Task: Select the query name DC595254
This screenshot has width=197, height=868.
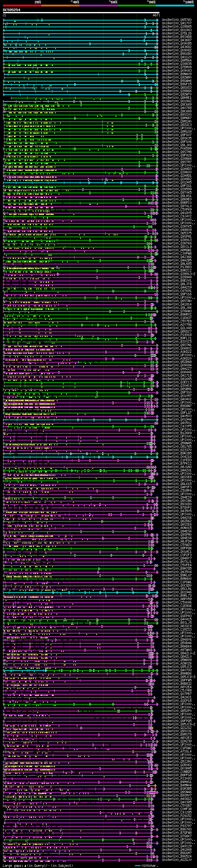Action: [12, 10]
